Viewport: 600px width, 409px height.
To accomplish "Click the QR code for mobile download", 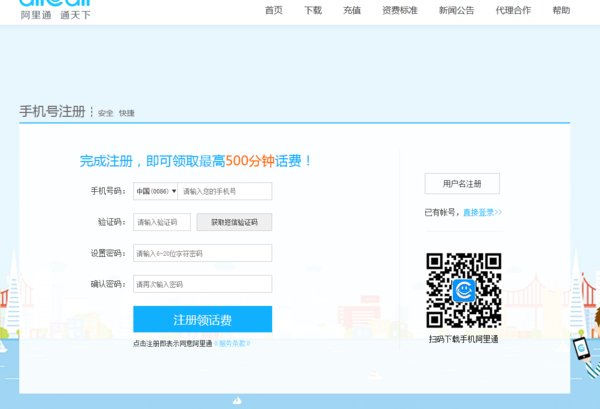I will tap(464, 290).
